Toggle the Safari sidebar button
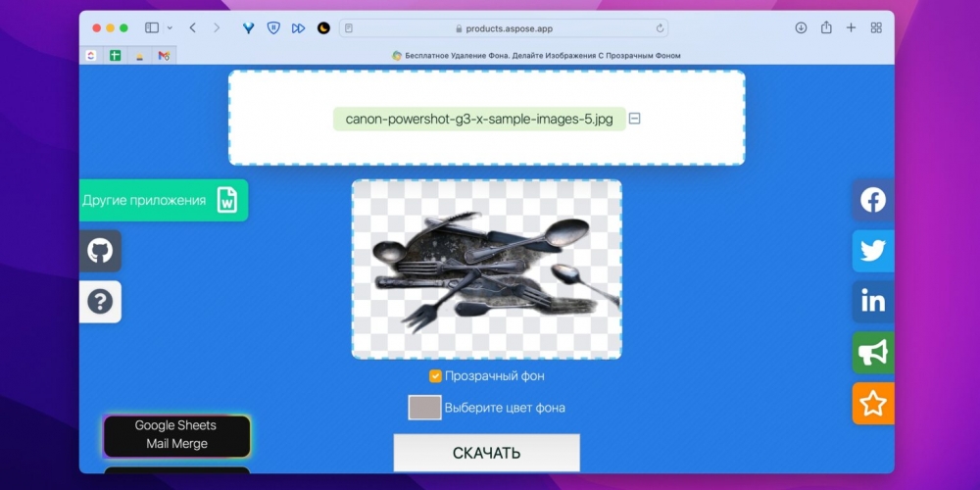Viewport: 980px width, 490px height. (152, 28)
